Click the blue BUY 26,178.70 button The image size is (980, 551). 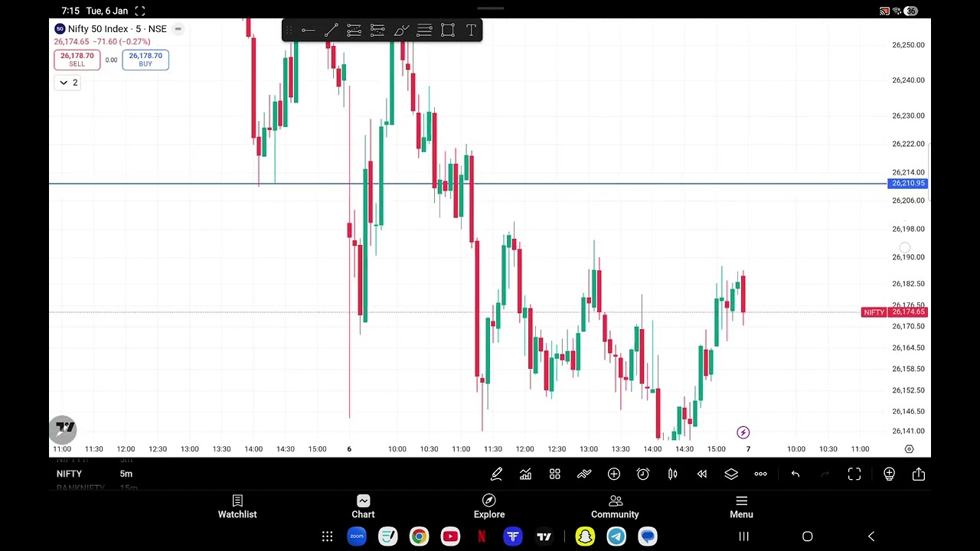145,60
